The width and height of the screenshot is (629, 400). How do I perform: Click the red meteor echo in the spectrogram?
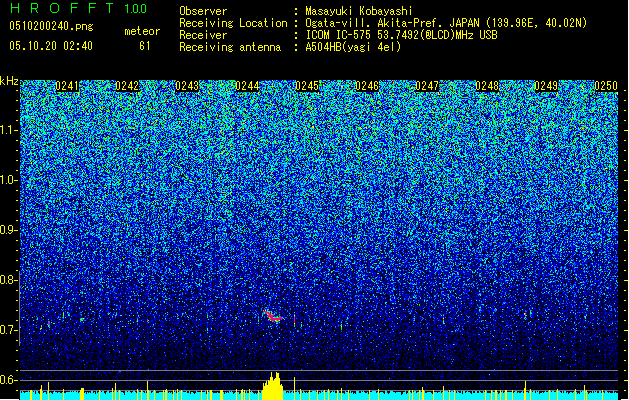click(273, 317)
